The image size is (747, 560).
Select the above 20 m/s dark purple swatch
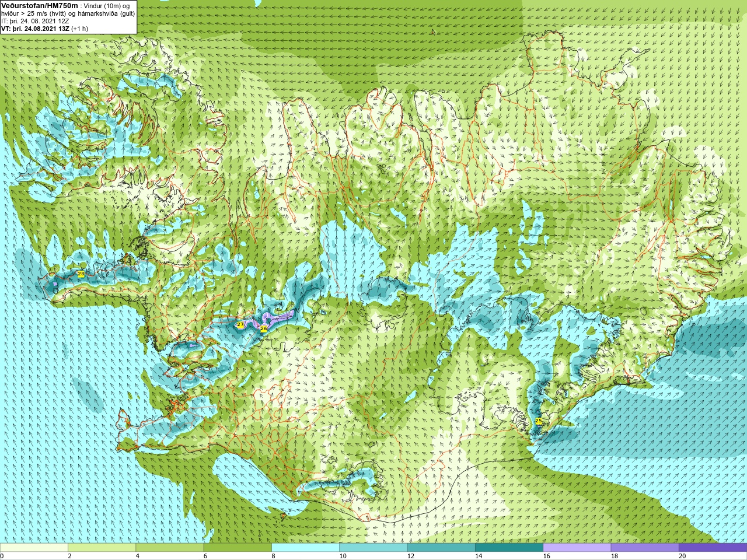point(713,548)
